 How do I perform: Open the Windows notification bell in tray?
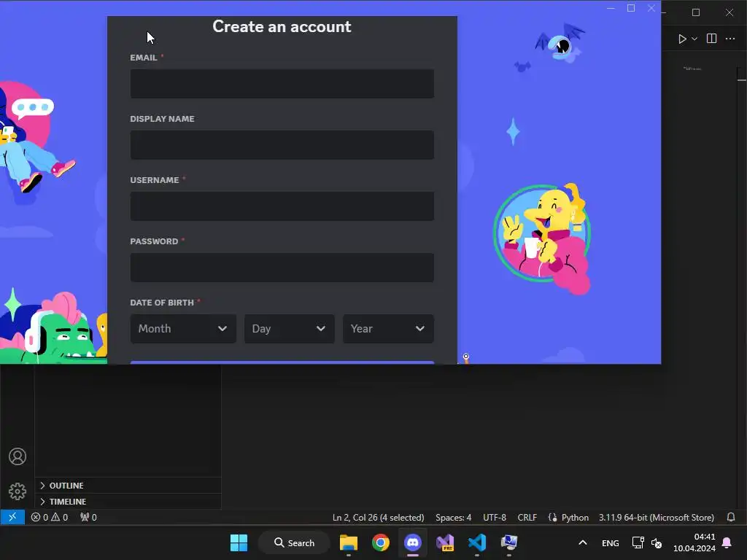click(x=727, y=542)
